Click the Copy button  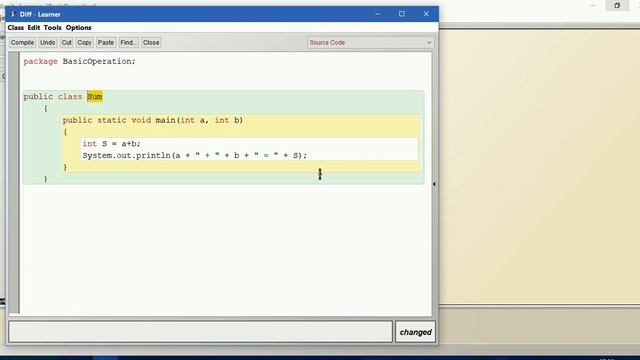point(84,42)
